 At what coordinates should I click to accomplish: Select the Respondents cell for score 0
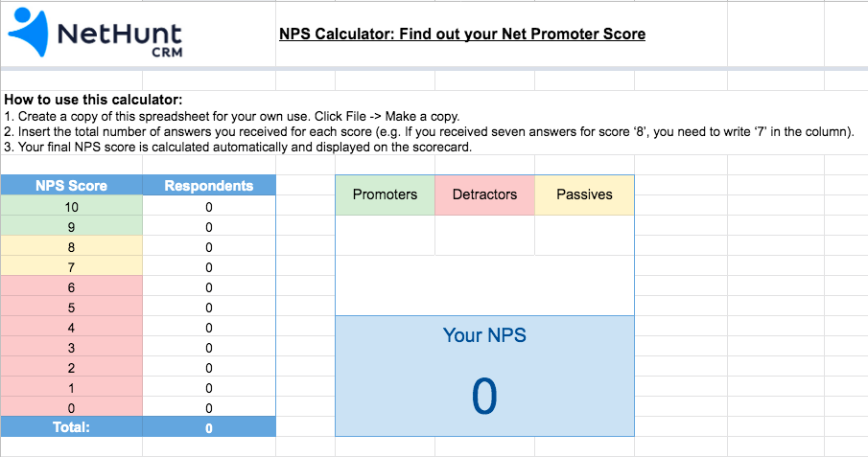[209, 408]
